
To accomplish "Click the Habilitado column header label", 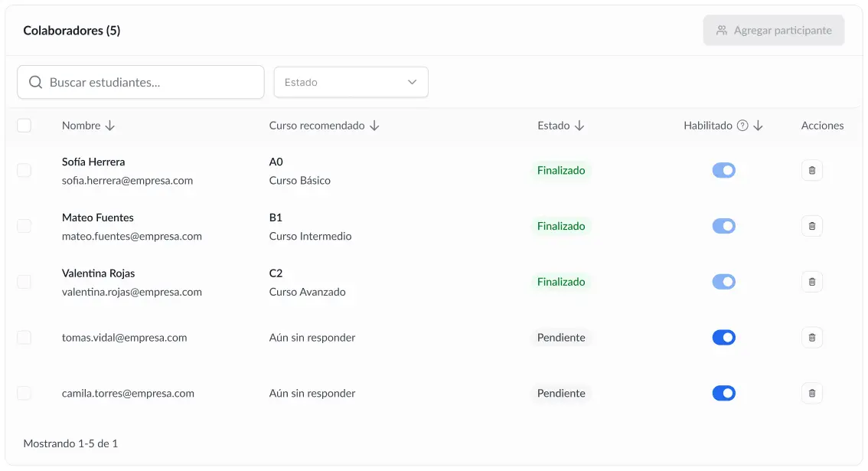I will pyautogui.click(x=708, y=126).
